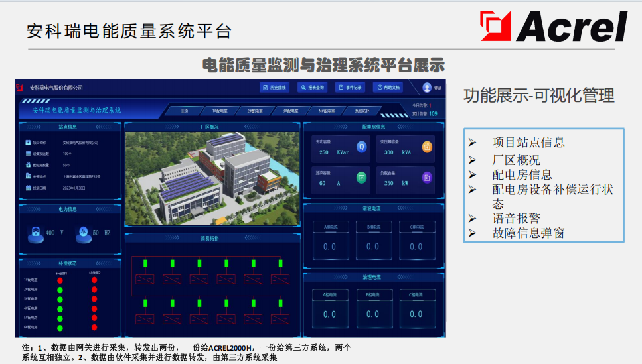Click 5#配电房 补偿屏1 green status light

tap(60, 319)
